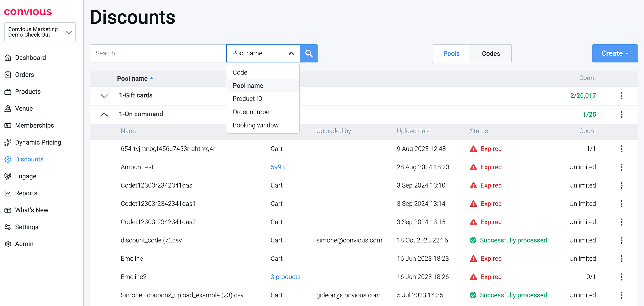Screen dimensions: 644x306
Task: Open the Convious Marketing account selector
Action: (40, 32)
